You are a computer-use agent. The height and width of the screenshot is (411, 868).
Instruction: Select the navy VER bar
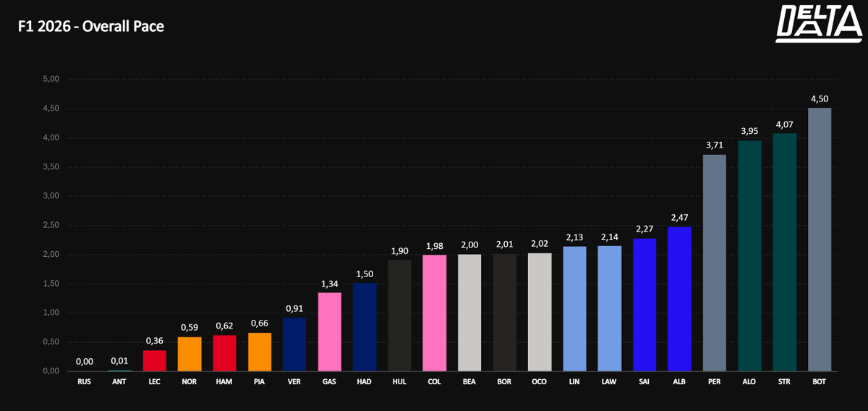pyautogui.click(x=294, y=344)
